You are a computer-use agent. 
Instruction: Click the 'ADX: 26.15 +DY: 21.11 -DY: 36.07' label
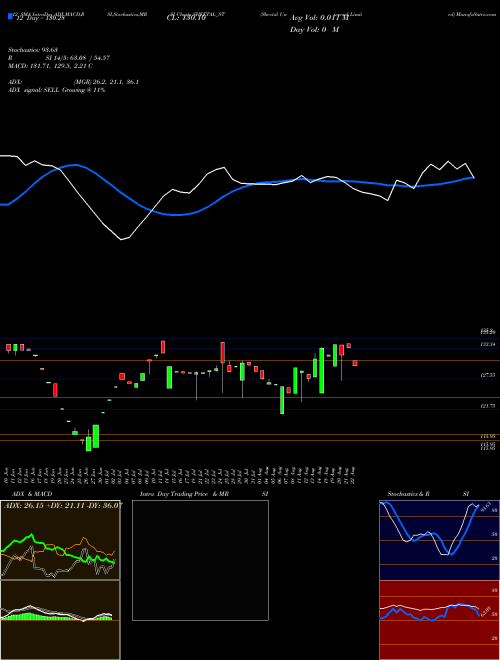coord(63,505)
